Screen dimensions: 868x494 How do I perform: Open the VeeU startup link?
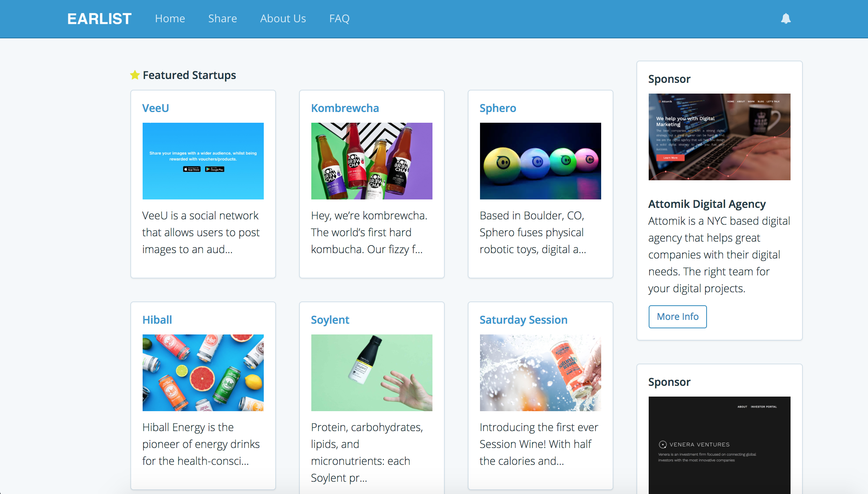[x=156, y=108]
